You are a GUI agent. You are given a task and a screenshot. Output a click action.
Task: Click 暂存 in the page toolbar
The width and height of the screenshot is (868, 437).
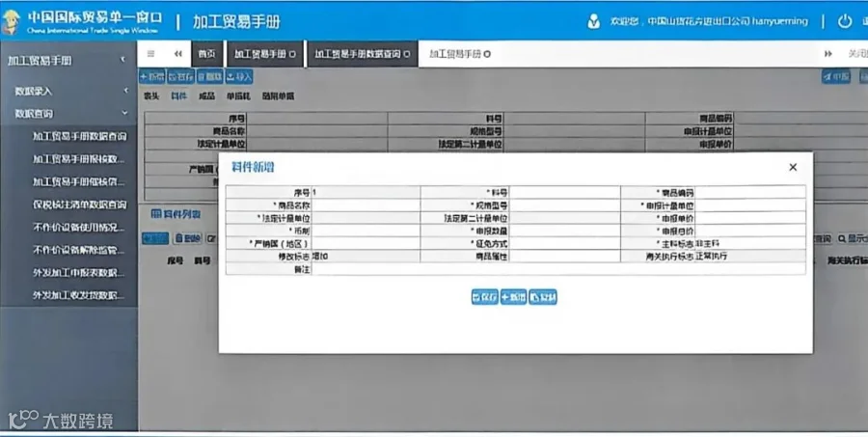pyautogui.click(x=181, y=76)
